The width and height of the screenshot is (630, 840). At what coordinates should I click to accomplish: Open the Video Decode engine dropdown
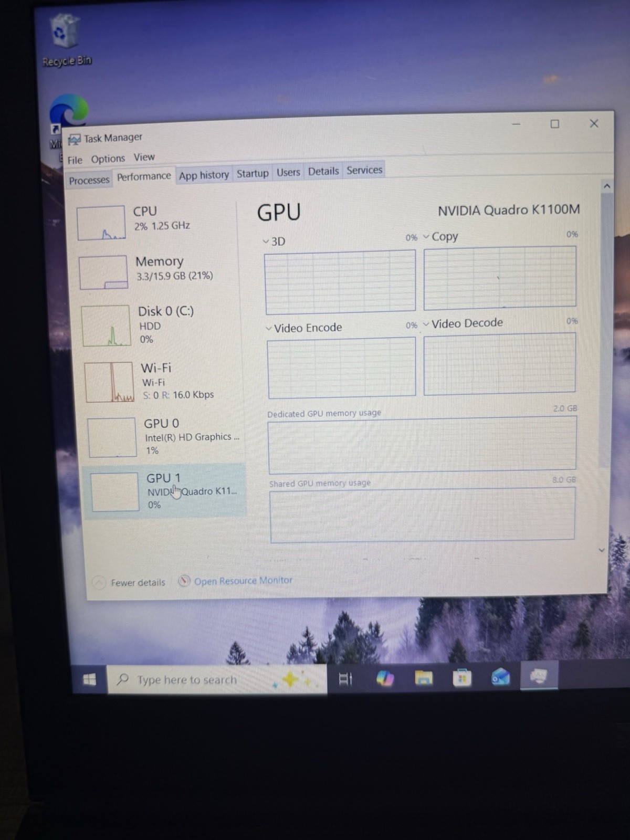[426, 324]
